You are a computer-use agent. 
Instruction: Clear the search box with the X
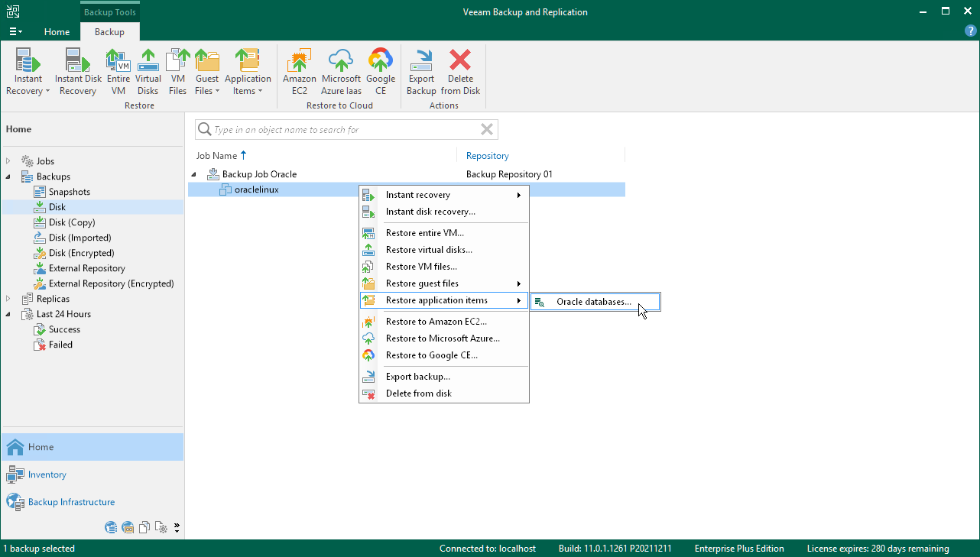coord(486,129)
